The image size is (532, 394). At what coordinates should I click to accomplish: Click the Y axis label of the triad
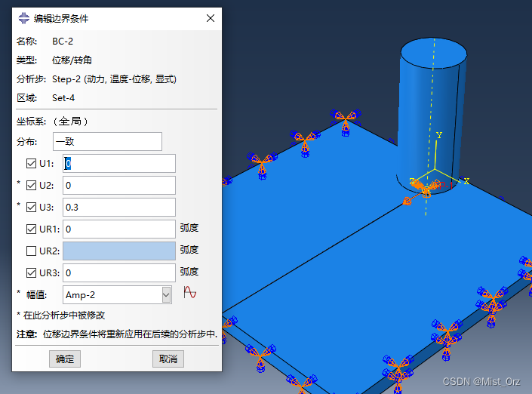pyautogui.click(x=438, y=135)
